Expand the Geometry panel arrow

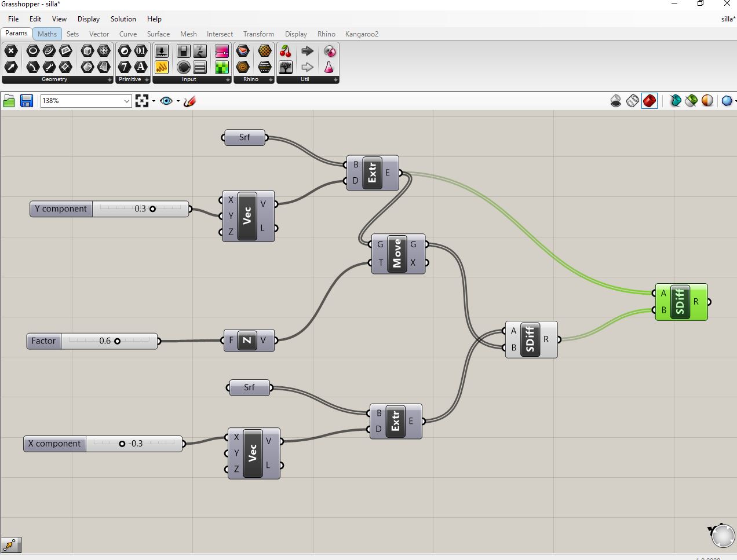pyautogui.click(x=110, y=80)
